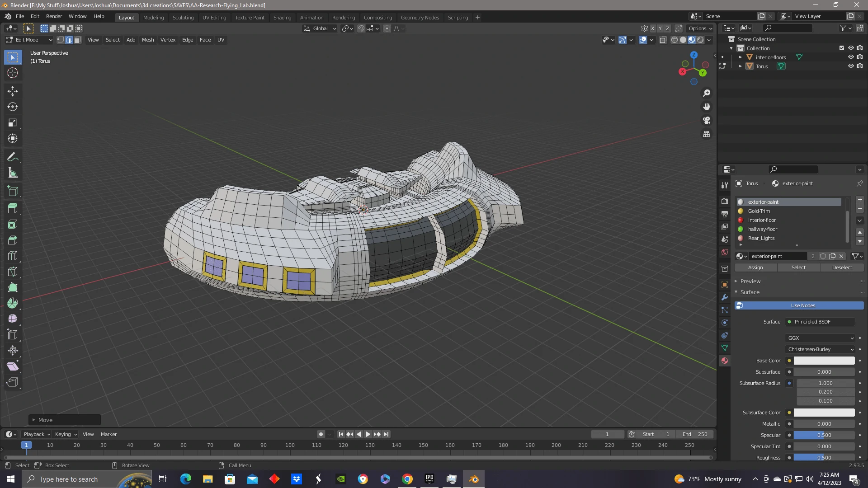Choose the Loop Cut tool
The height and width of the screenshot is (488, 868).
tap(13, 256)
